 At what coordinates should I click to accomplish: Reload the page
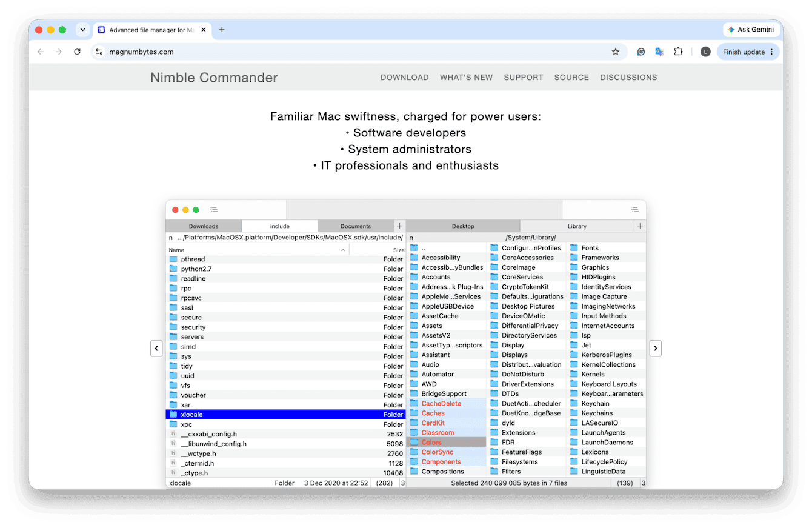(x=77, y=52)
